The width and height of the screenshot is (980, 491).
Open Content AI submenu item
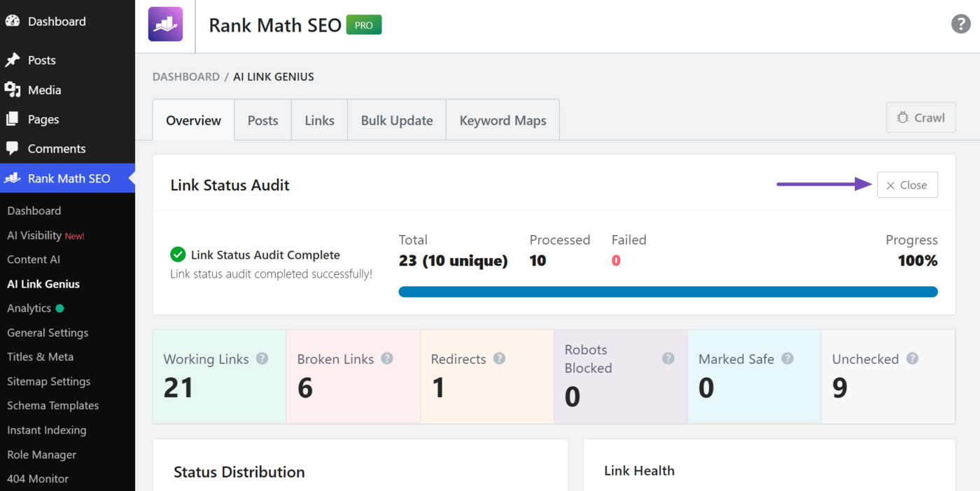point(34,259)
